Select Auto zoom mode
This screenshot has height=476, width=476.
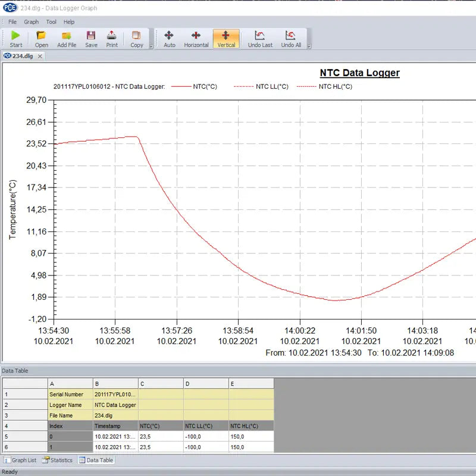[x=170, y=36]
